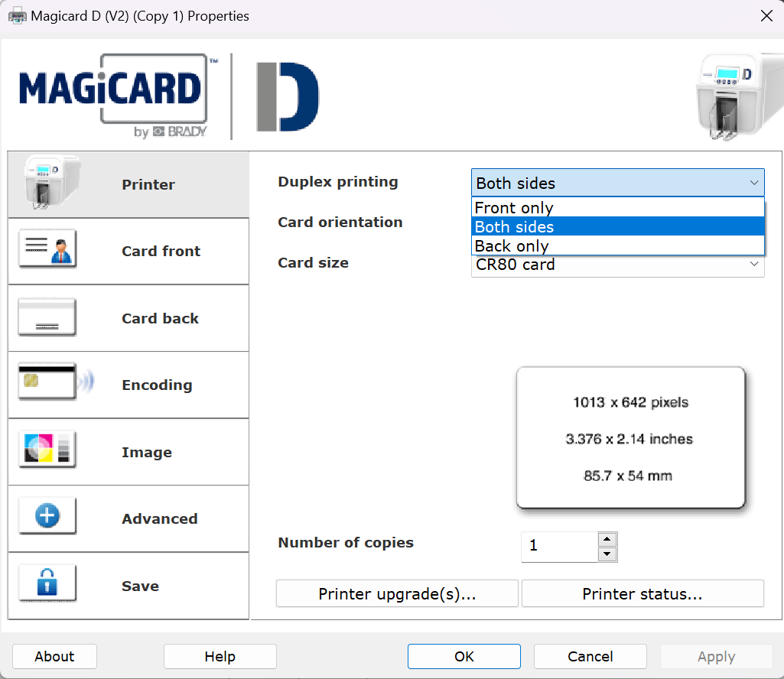Click the Encoding smart card icon

coord(55,382)
